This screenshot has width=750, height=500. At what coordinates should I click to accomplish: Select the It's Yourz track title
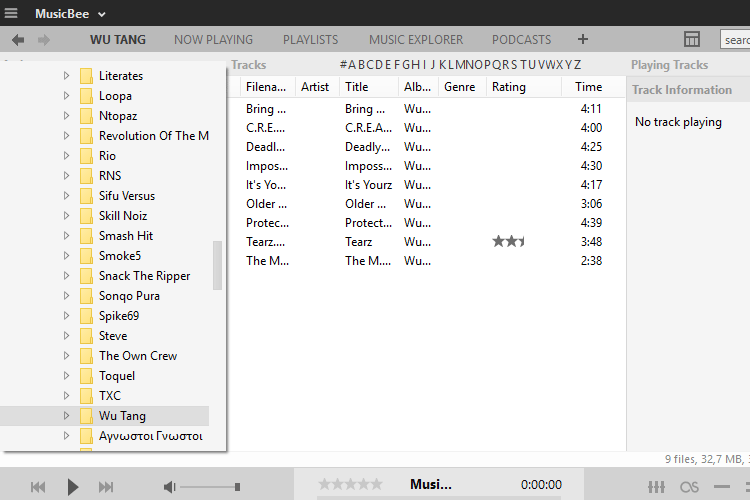click(368, 185)
